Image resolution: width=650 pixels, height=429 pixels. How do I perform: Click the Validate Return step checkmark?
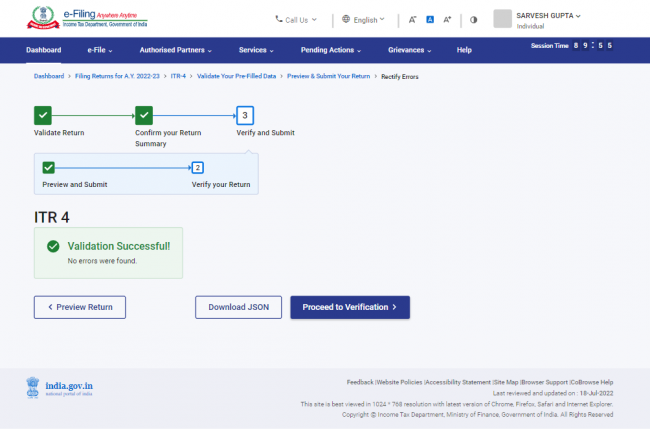(43, 116)
